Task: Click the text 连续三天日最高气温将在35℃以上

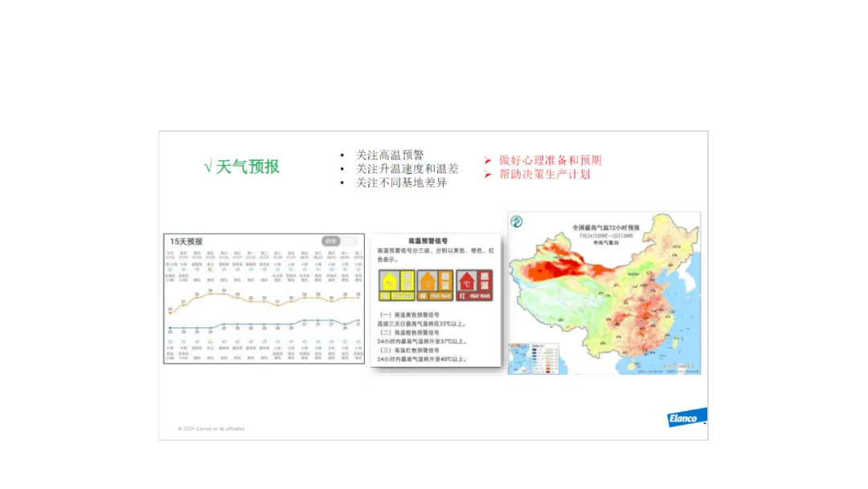Action: pyautogui.click(x=422, y=323)
